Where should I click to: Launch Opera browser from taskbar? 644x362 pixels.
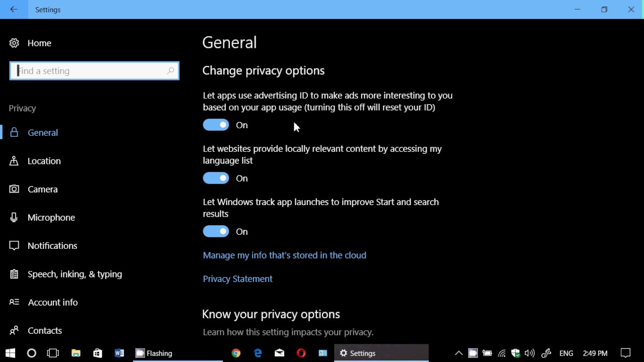[x=301, y=353]
